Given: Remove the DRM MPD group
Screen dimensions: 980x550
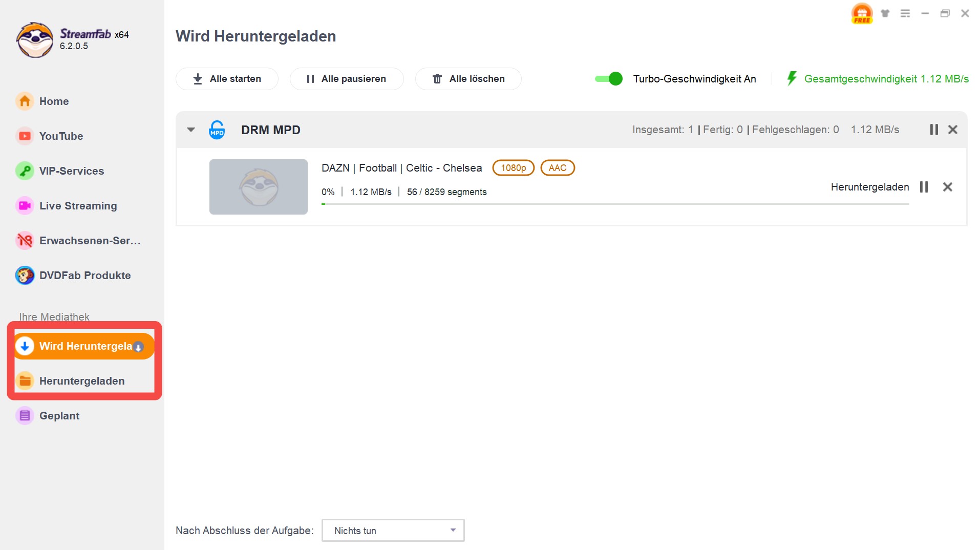Looking at the screenshot, I should (x=953, y=130).
